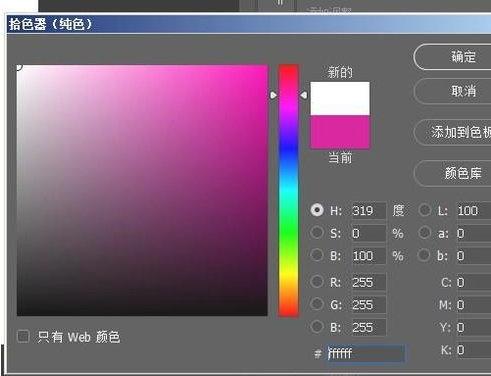
Task: Click the 确定 confirm button
Action: [453, 57]
